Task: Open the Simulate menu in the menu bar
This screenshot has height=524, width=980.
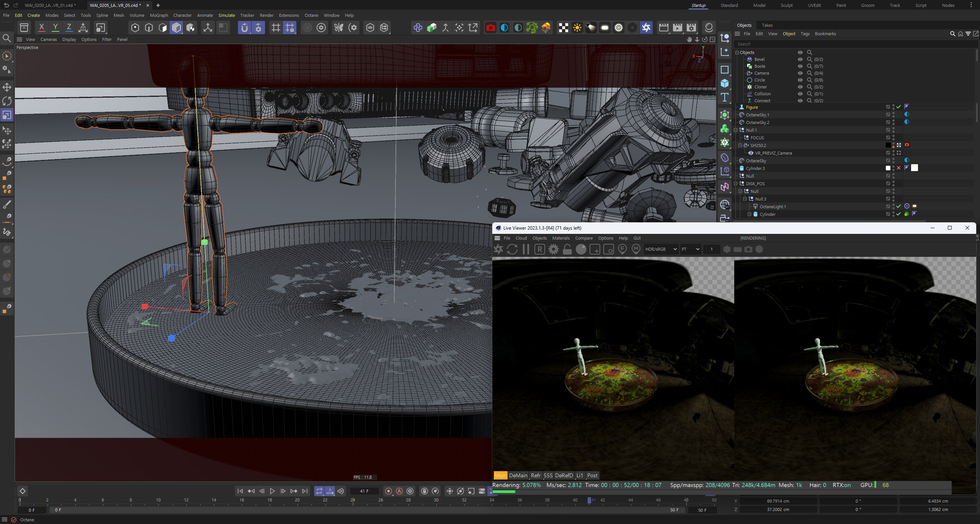Action: click(227, 15)
